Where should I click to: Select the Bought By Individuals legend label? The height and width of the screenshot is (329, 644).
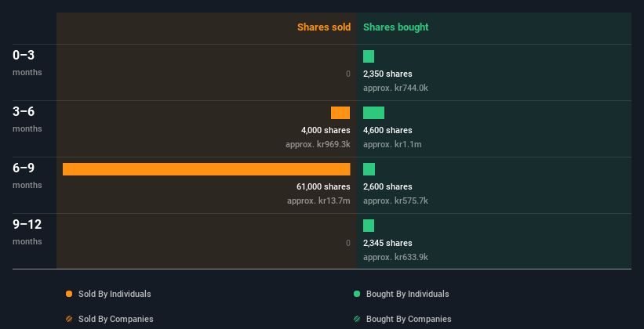point(407,294)
